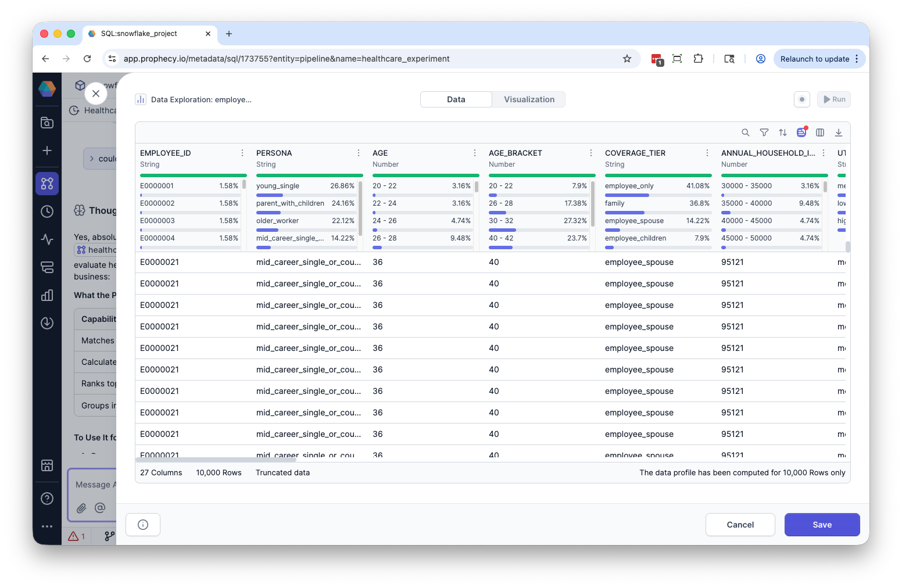Close the SQL:snowflake_project tab

(208, 34)
